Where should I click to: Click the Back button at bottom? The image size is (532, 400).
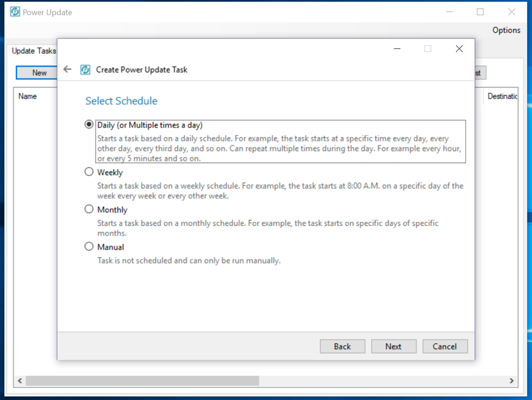point(342,346)
